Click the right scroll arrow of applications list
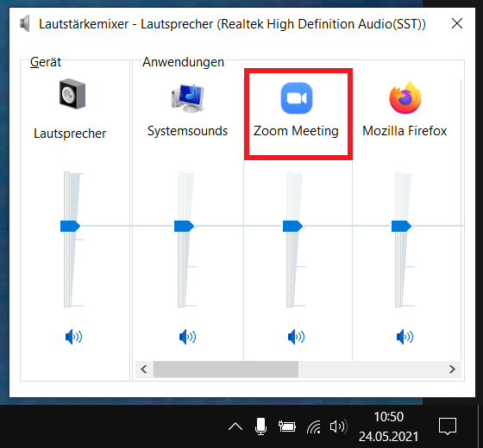Viewport: 483px width, 448px height. 452,369
